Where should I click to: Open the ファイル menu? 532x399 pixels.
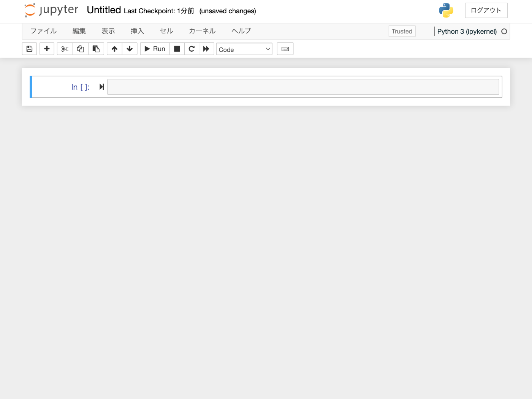click(x=43, y=31)
